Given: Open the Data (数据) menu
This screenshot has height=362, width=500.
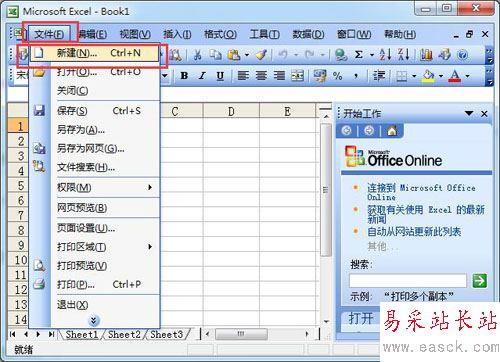Looking at the screenshot, I should (x=308, y=34).
